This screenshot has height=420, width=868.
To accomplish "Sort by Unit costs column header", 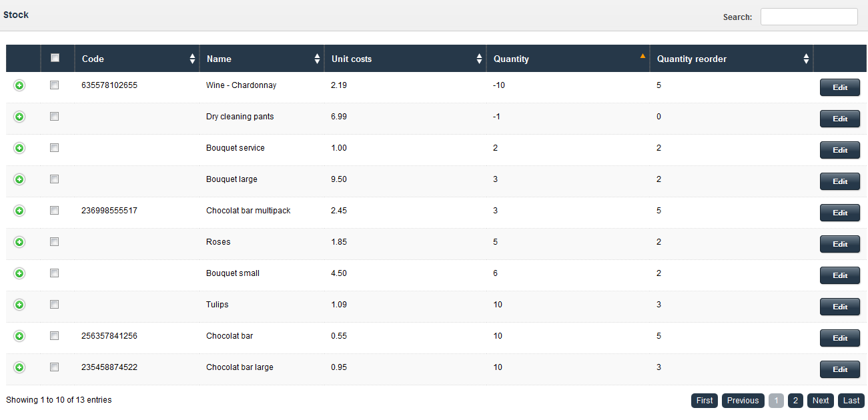I will [352, 59].
